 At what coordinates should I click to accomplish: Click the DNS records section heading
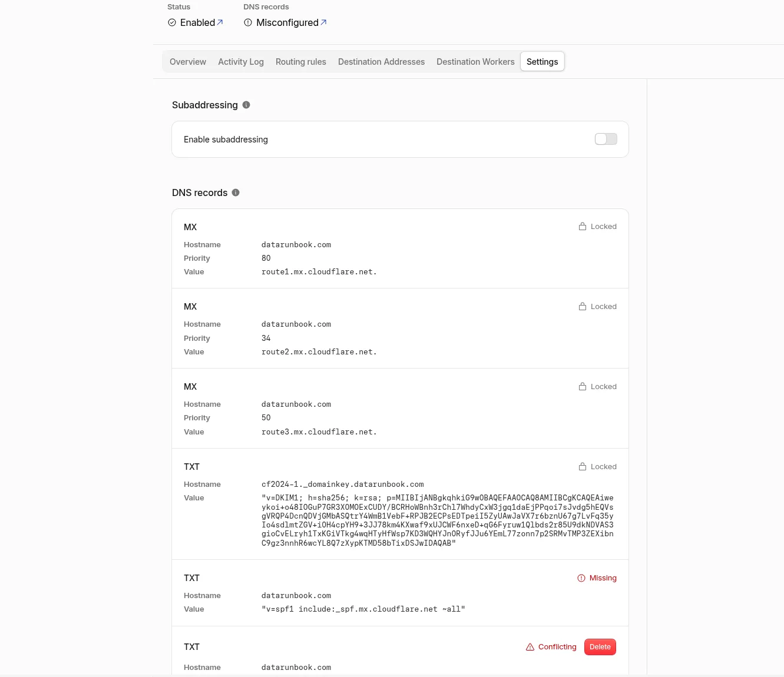pos(200,193)
